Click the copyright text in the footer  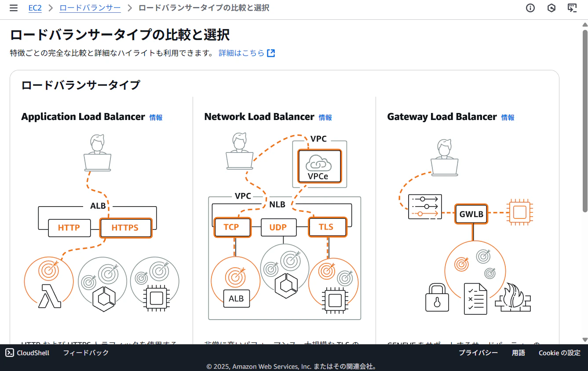click(291, 366)
